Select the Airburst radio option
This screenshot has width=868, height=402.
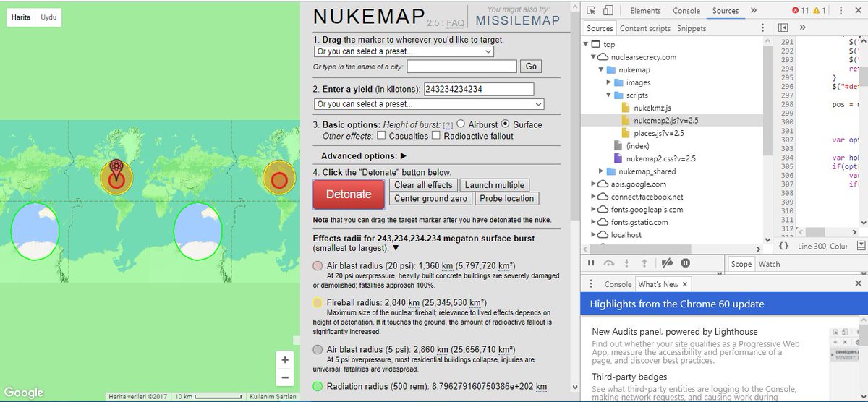[461, 124]
